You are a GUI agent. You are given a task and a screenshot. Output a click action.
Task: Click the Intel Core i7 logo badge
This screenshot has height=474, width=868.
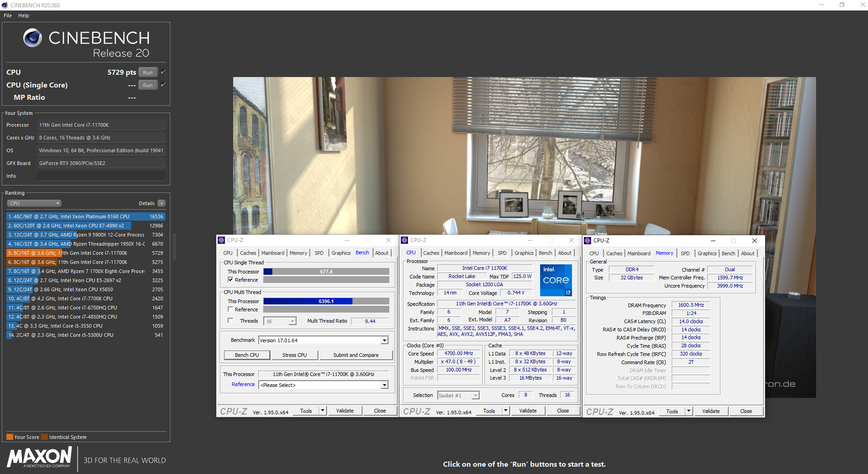pyautogui.click(x=556, y=280)
